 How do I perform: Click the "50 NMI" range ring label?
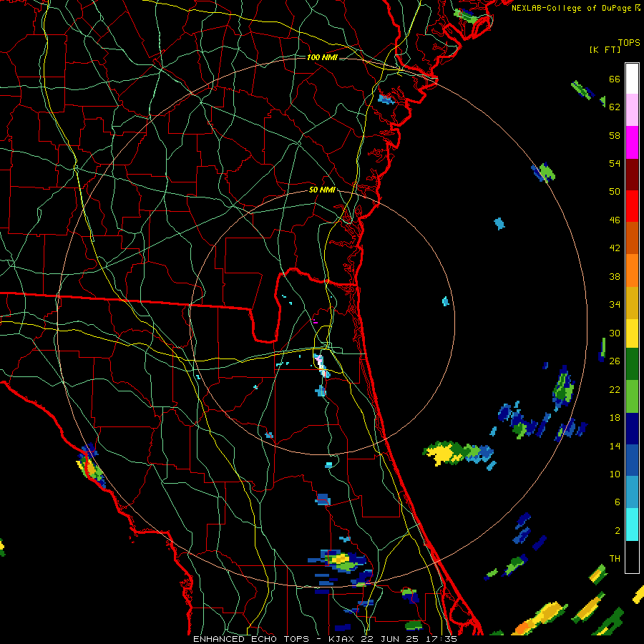(x=322, y=190)
